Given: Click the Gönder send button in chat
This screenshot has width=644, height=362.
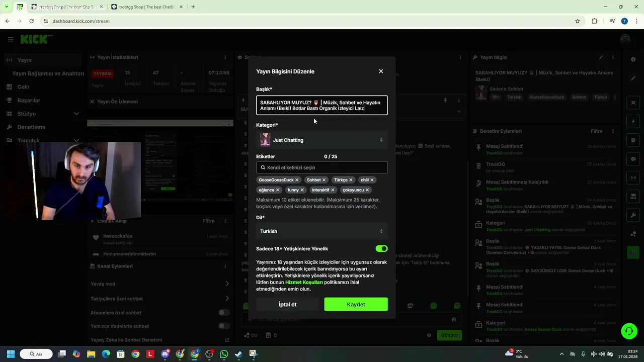Looking at the screenshot, I should (449, 335).
